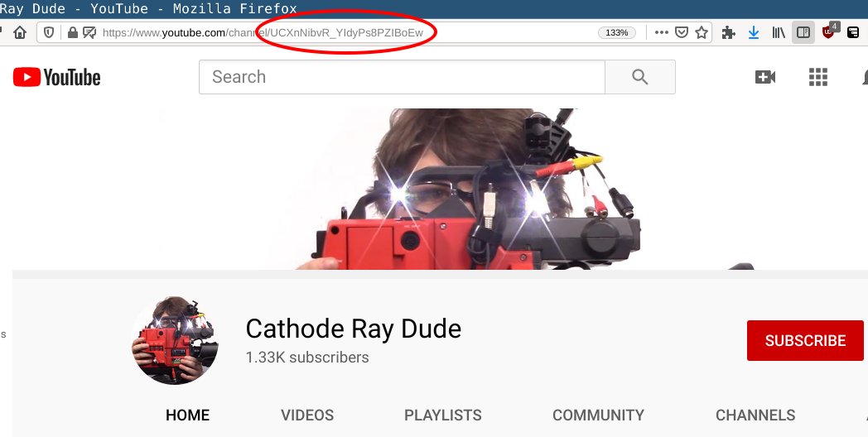Select the HOME channel tab

point(188,415)
